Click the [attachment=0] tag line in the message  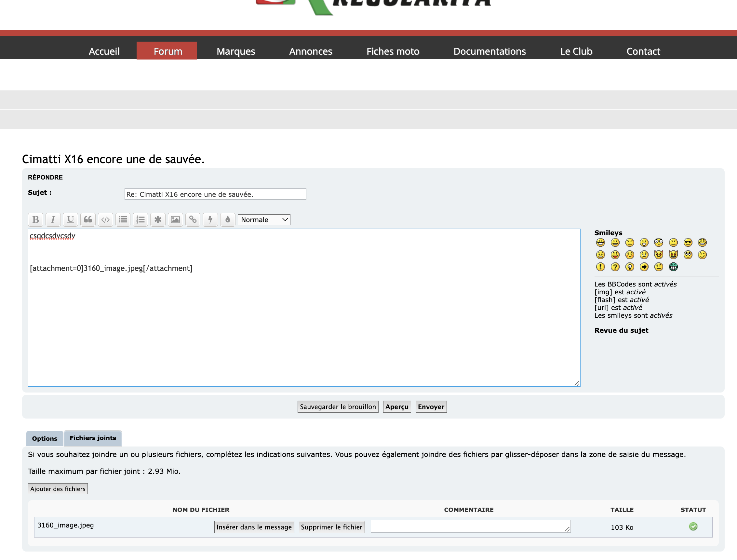click(x=111, y=268)
